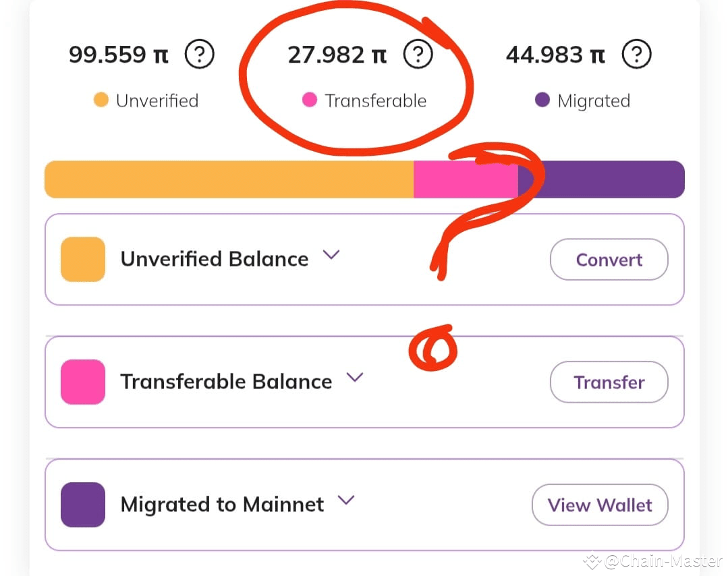Click the orange Unverified legend dot
Image resolution: width=728 pixels, height=576 pixels.
102,100
